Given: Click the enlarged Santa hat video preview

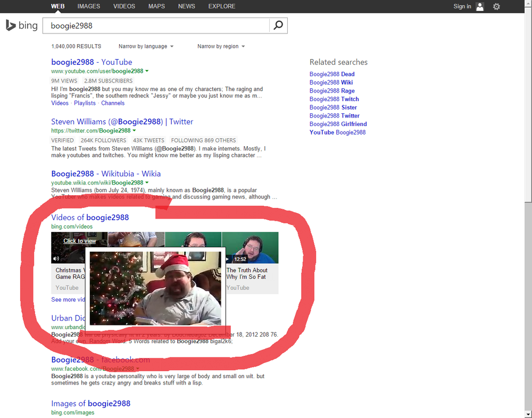Looking at the screenshot, I should tap(155, 288).
